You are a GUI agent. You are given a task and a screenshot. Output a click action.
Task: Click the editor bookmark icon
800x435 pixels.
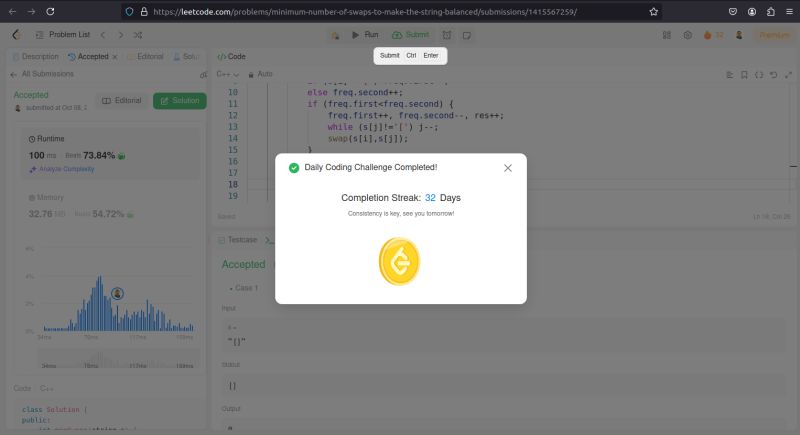click(744, 75)
